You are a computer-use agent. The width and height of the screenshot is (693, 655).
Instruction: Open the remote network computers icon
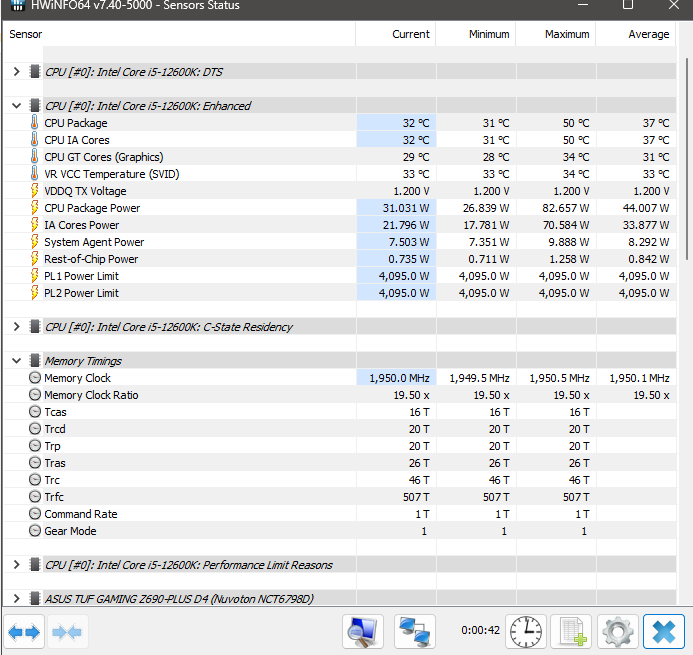tap(415, 632)
